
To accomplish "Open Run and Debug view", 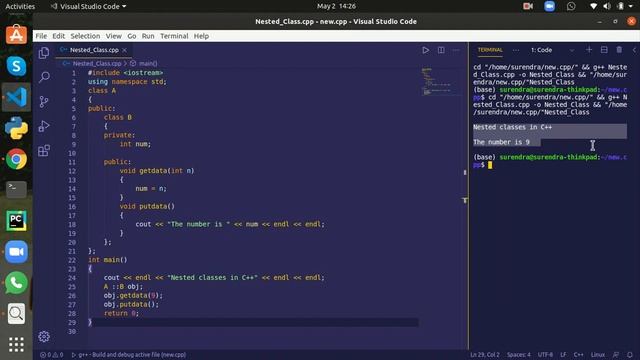I will pyautogui.click(x=44, y=126).
